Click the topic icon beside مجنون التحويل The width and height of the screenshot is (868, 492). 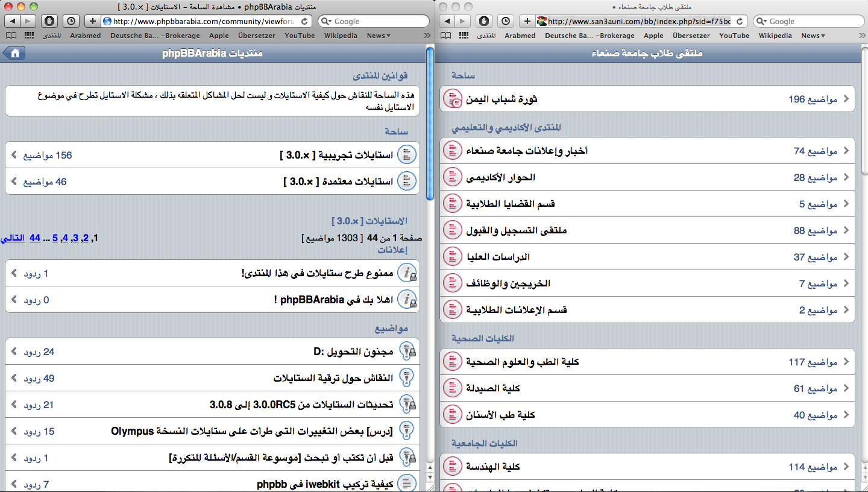408,352
